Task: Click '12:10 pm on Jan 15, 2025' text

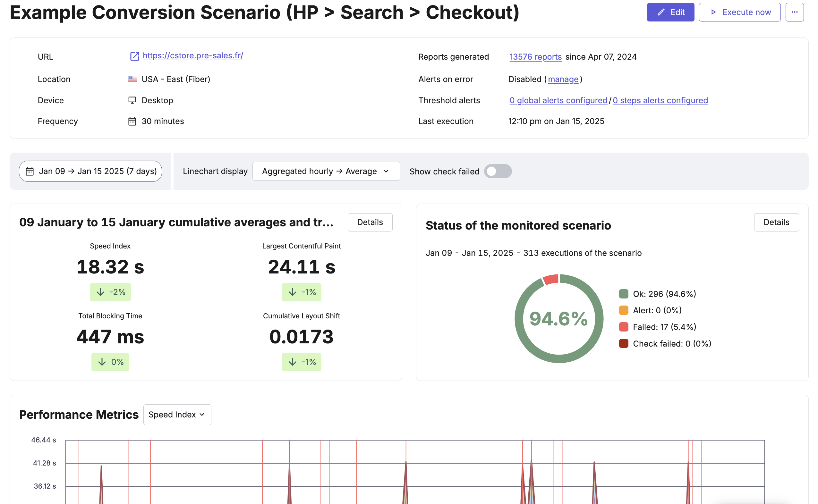Action: 556,121
